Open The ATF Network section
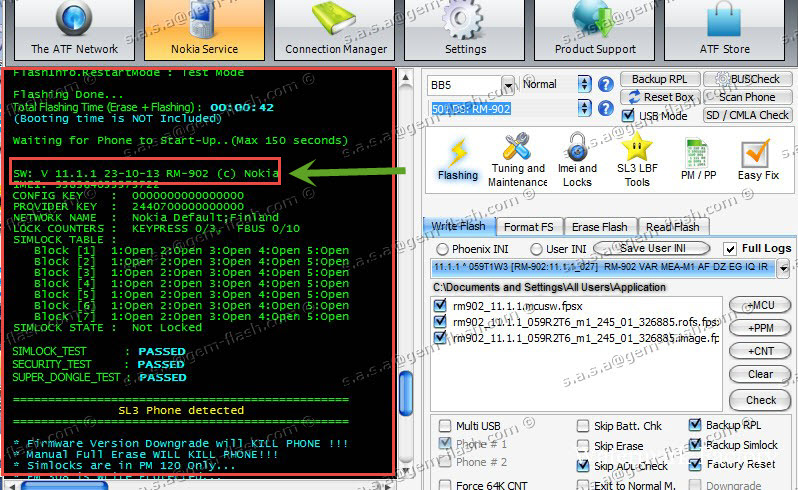Image resolution: width=798 pixels, height=490 pixels. pos(74,30)
